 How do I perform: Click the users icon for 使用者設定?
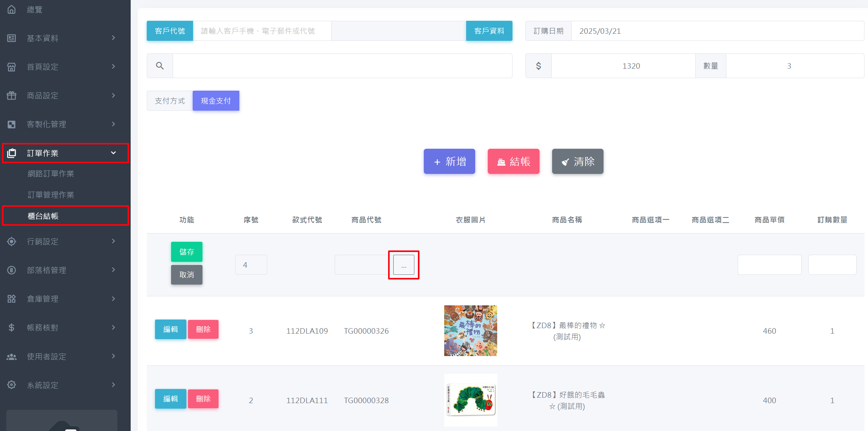12,356
